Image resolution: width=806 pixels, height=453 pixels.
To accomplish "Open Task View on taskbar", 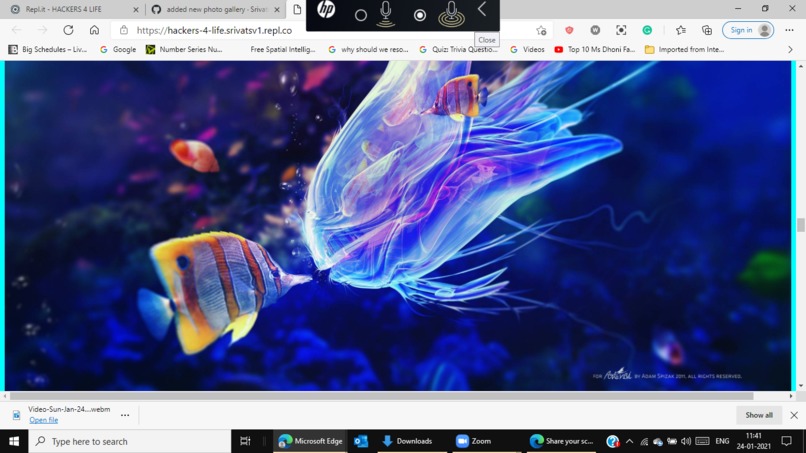I will (246, 441).
